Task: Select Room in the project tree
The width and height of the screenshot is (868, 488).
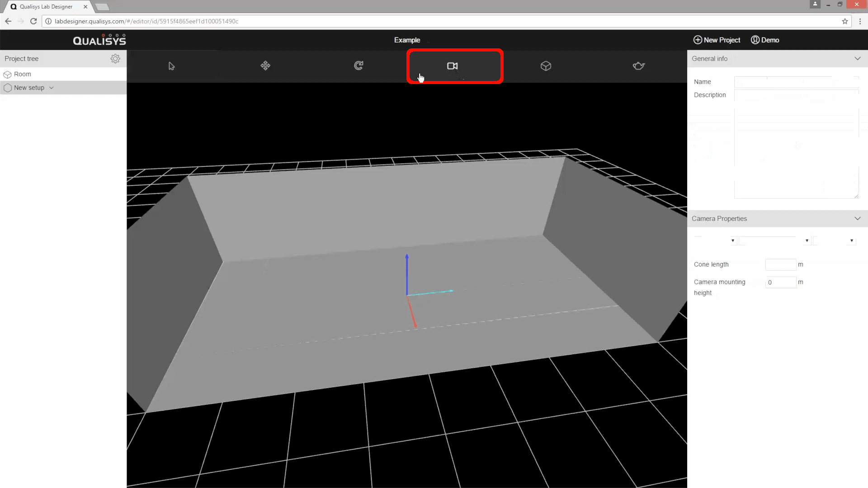Action: [x=22, y=74]
